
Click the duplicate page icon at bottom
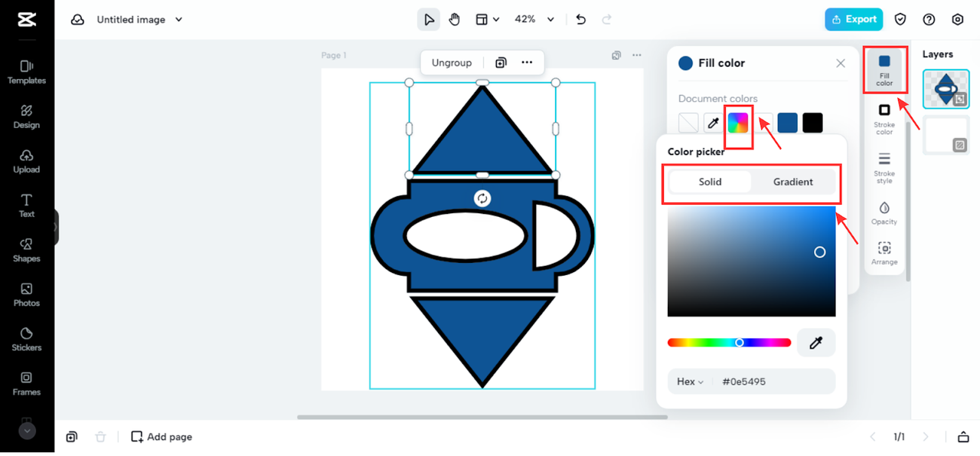coord(71,437)
